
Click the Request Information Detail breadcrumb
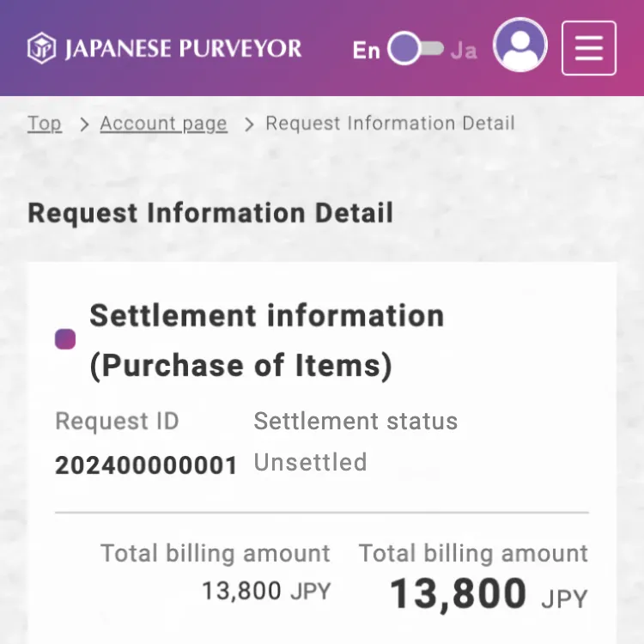(x=390, y=124)
